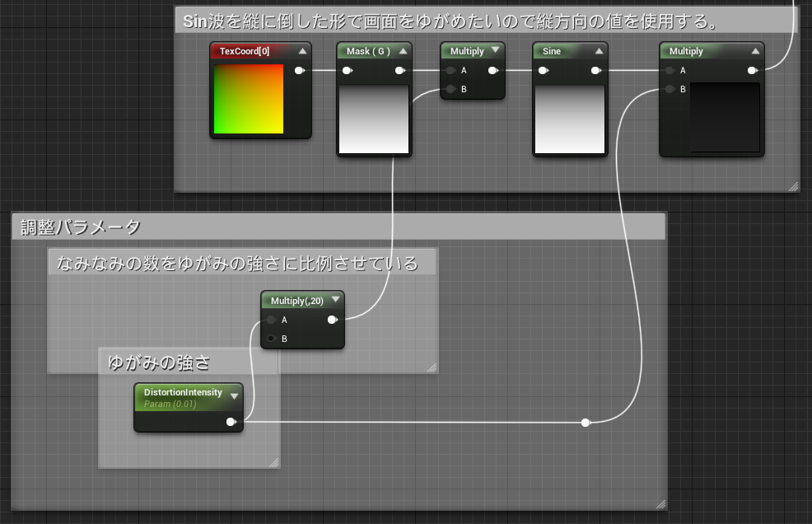Click the Param (0.01) subtitle text

tap(170, 404)
